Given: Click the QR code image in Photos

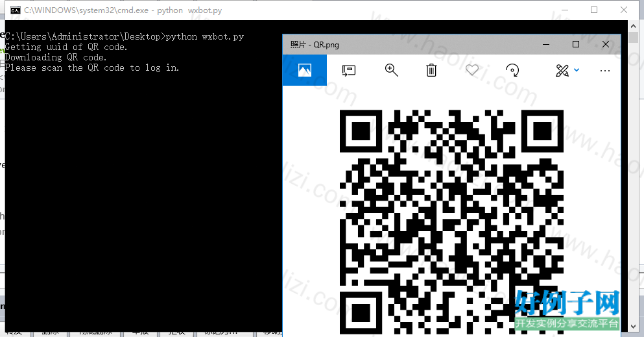Looking at the screenshot, I should [x=451, y=222].
